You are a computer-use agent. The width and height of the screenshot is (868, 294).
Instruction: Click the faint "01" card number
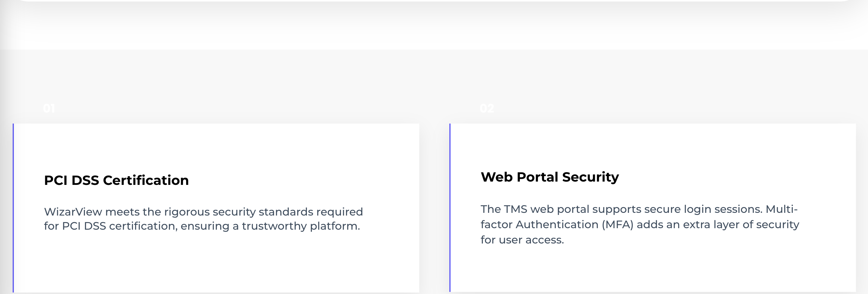49,108
